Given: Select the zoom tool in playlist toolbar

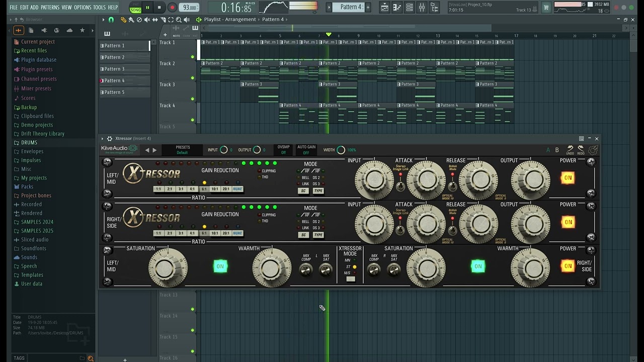Looking at the screenshot, I should click(179, 20).
